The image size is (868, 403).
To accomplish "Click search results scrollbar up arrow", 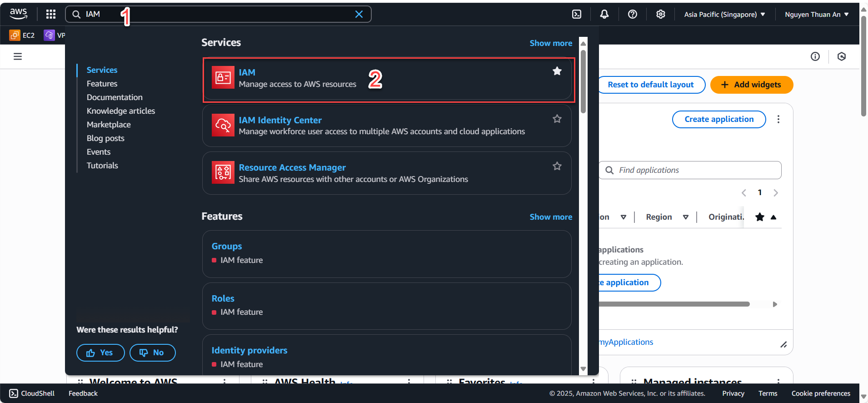I will [584, 43].
